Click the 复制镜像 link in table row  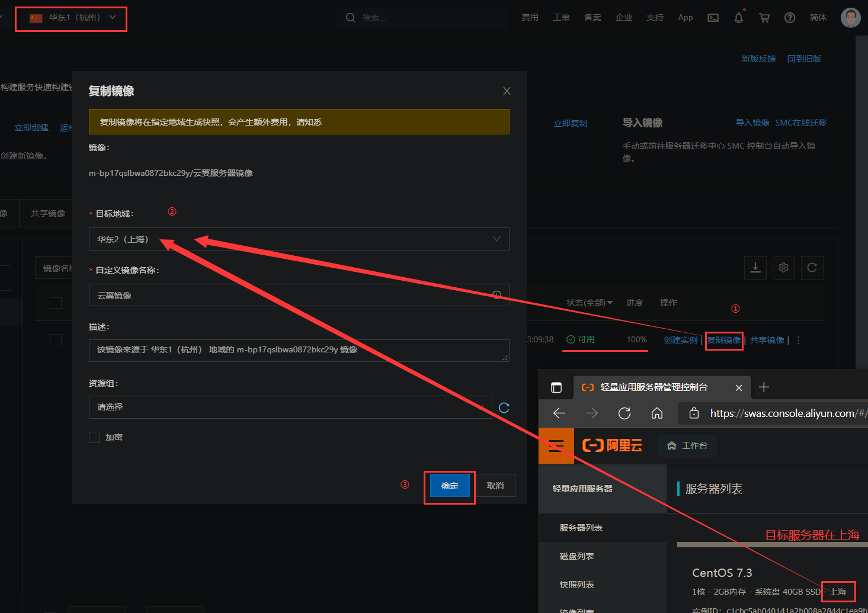(x=723, y=340)
